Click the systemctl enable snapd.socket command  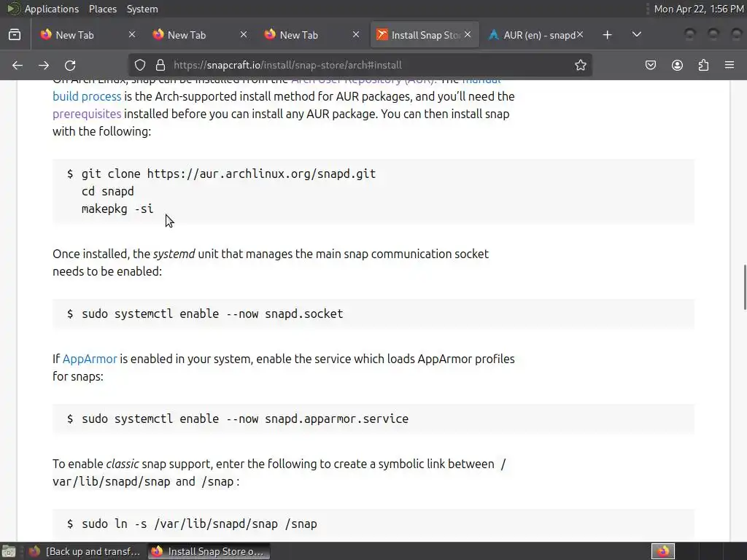(212, 314)
